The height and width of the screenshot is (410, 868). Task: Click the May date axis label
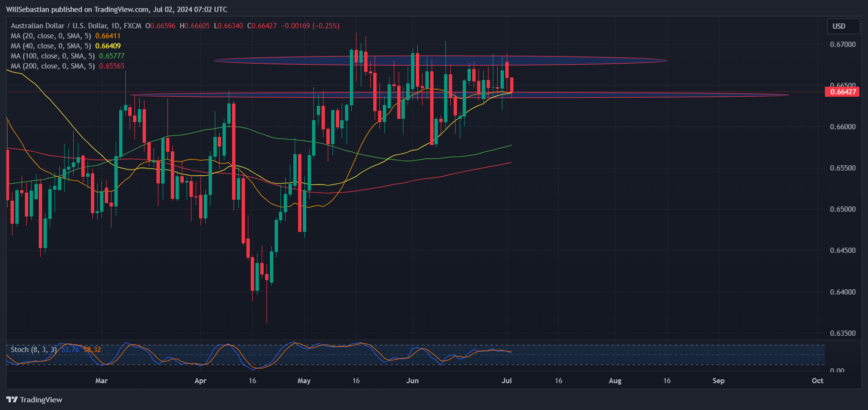point(304,381)
